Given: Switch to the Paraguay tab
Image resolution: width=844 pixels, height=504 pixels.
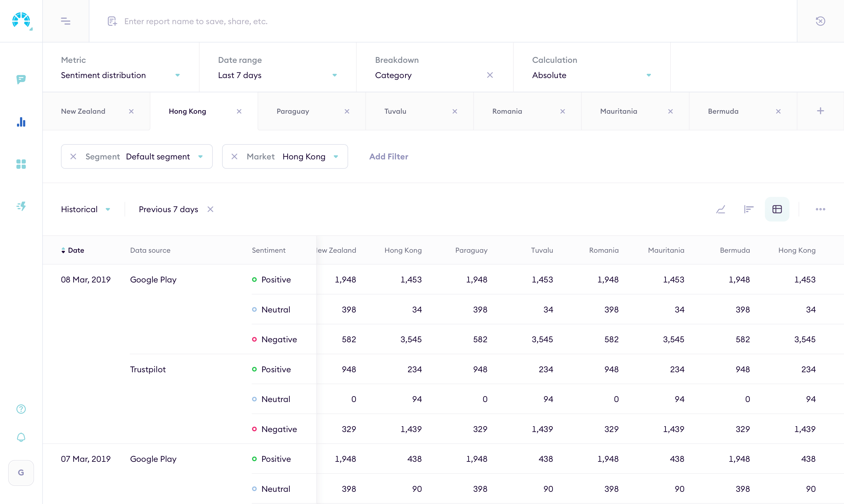Looking at the screenshot, I should pyautogui.click(x=293, y=111).
